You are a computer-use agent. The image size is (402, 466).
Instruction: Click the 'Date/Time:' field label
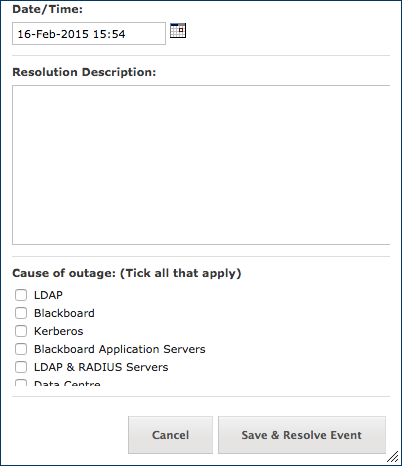pos(47,9)
